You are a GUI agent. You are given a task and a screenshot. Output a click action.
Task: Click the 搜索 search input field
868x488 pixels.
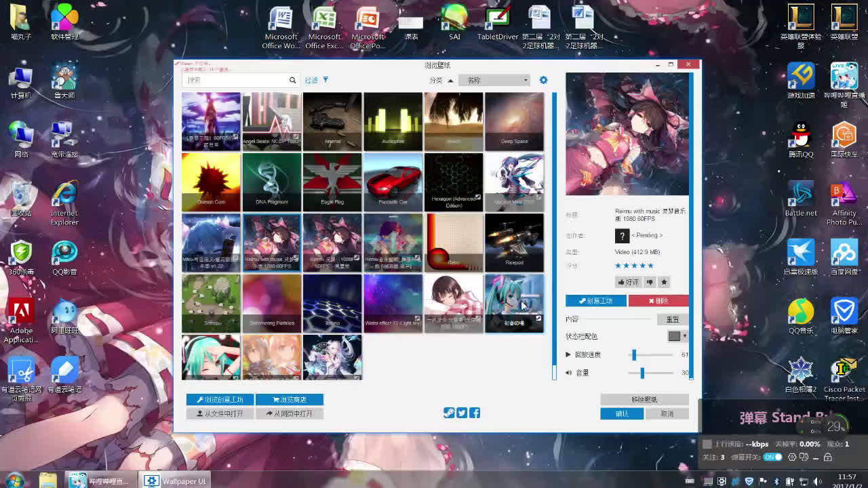(x=241, y=80)
